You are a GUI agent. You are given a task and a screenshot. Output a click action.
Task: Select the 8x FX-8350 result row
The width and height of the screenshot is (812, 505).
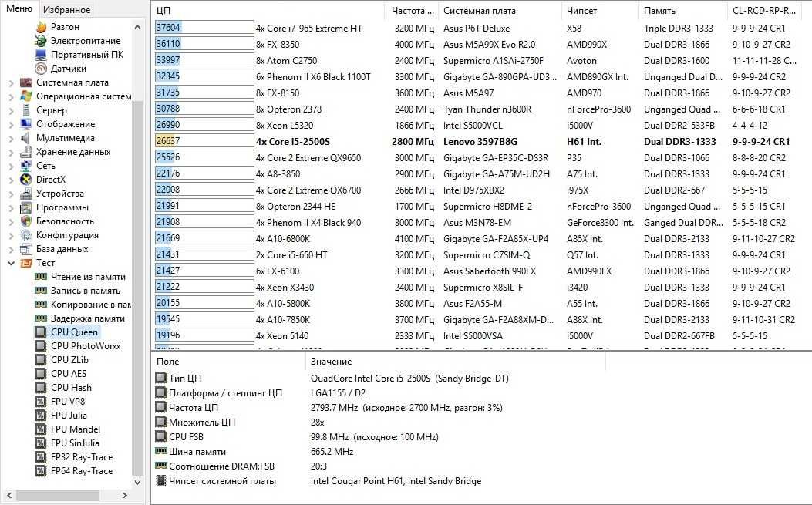coord(477,44)
